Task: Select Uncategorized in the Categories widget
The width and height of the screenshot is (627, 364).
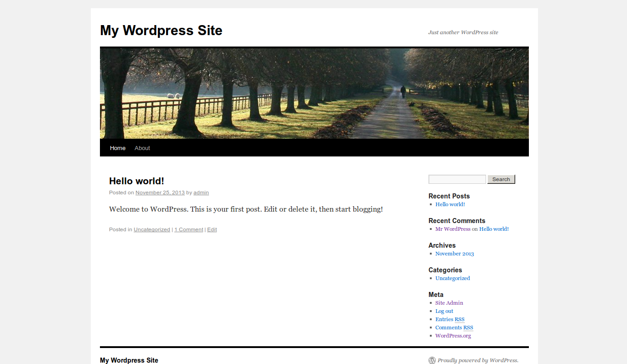Action: coord(452,278)
